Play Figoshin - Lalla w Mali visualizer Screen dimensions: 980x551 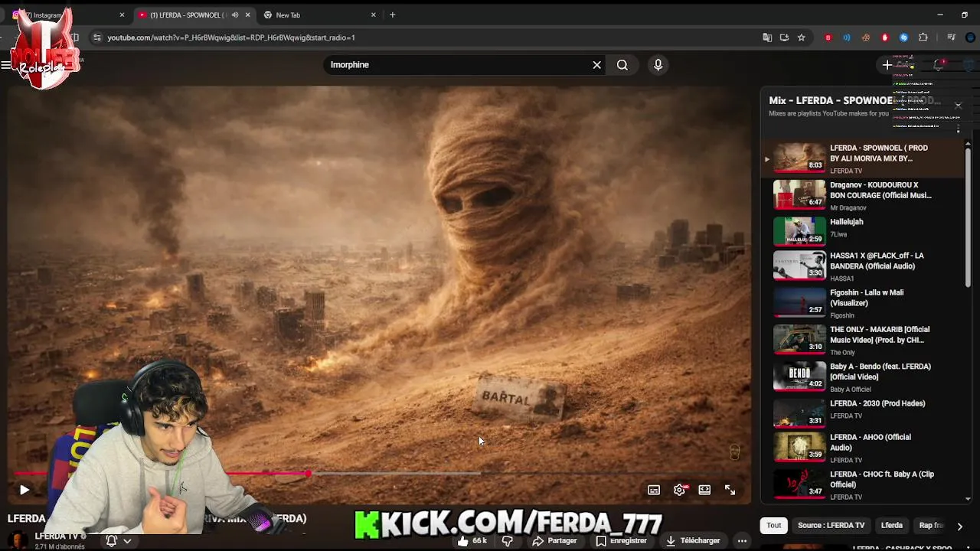[863, 302]
